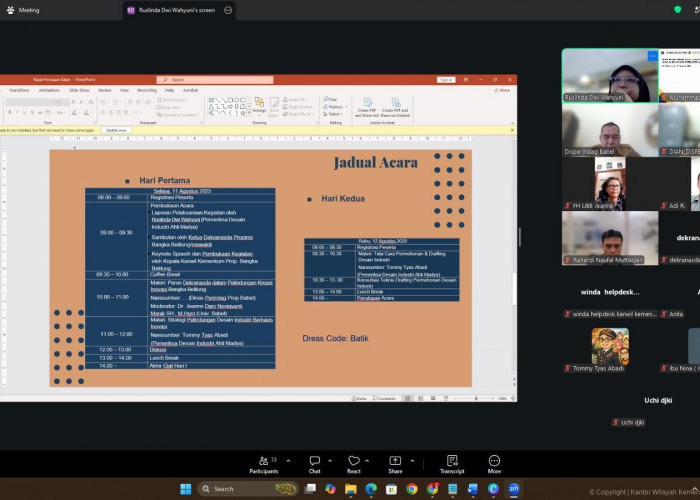Click the green encryption shield icon

coord(677,9)
